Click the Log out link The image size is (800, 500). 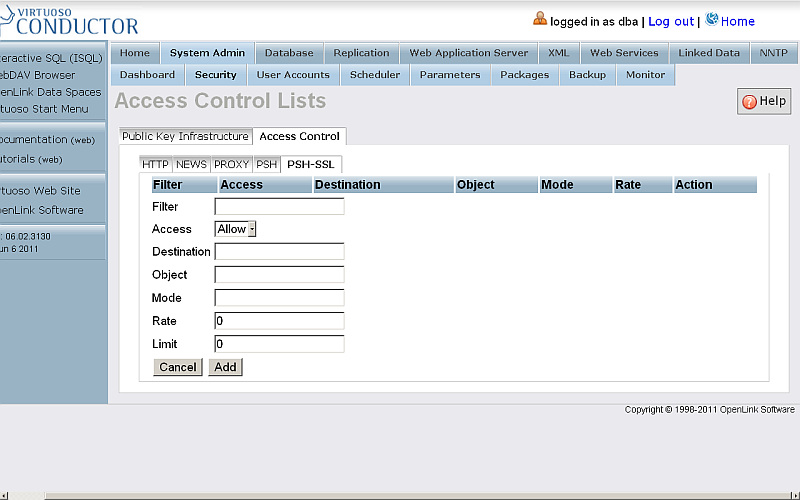670,21
